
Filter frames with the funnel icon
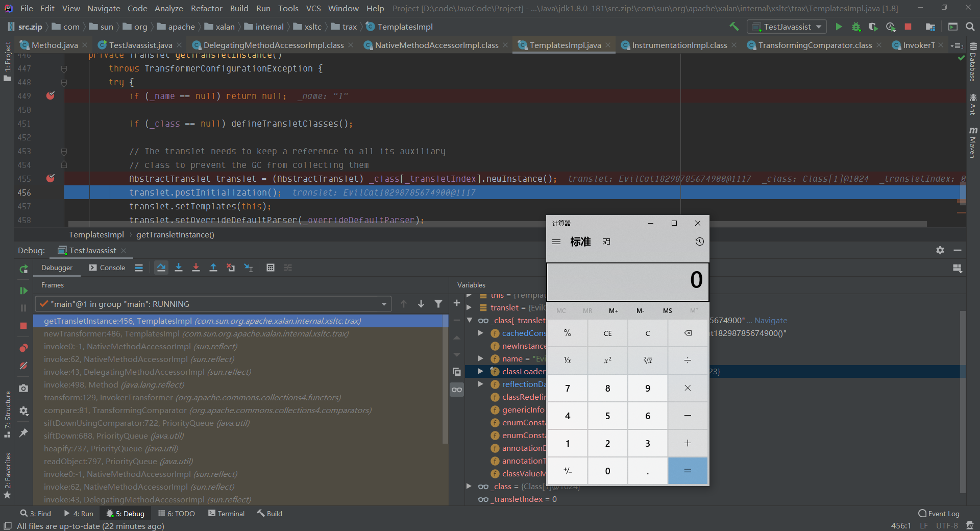438,304
